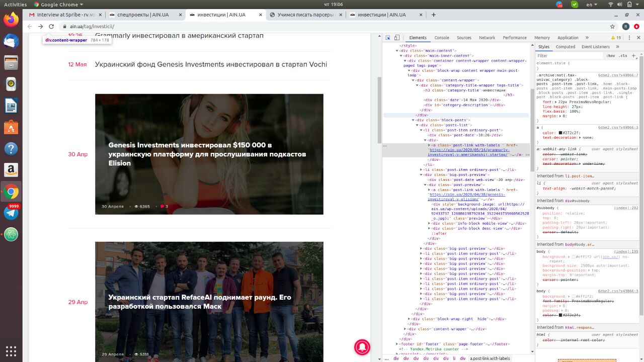
Task: Show more Styles pane tabs after Event Listeners
Action: (x=617, y=47)
